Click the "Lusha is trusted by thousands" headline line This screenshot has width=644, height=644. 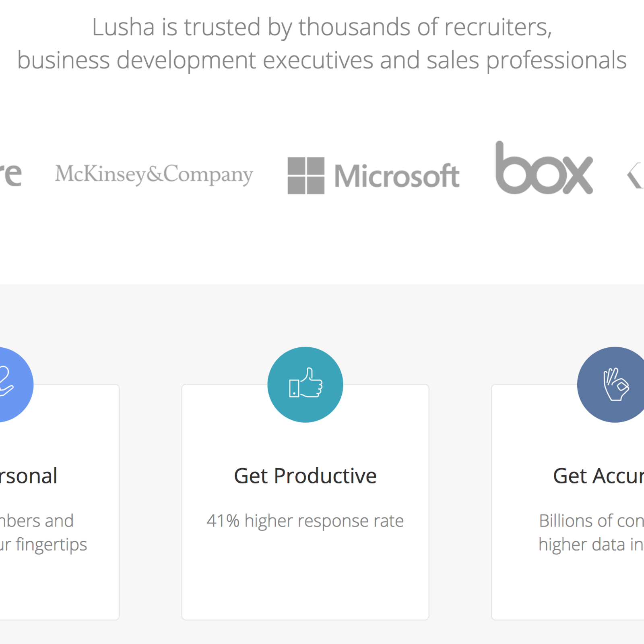(322, 27)
